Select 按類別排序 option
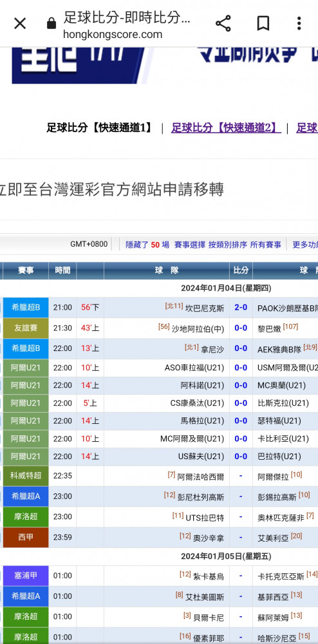The image size is (318, 644). (x=228, y=245)
